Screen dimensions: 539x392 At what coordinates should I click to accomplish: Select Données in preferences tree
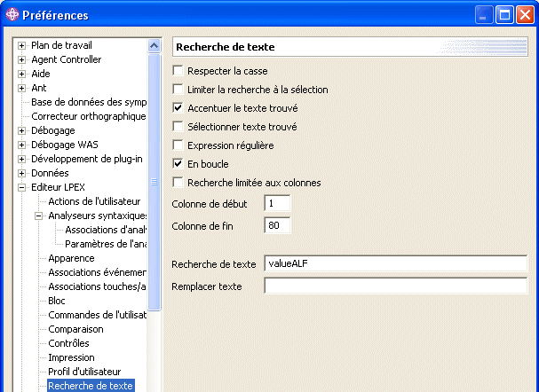(x=50, y=173)
